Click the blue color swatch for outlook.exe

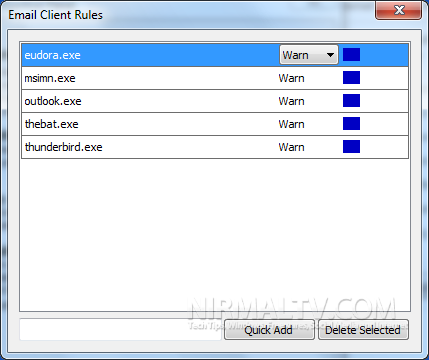(351, 101)
